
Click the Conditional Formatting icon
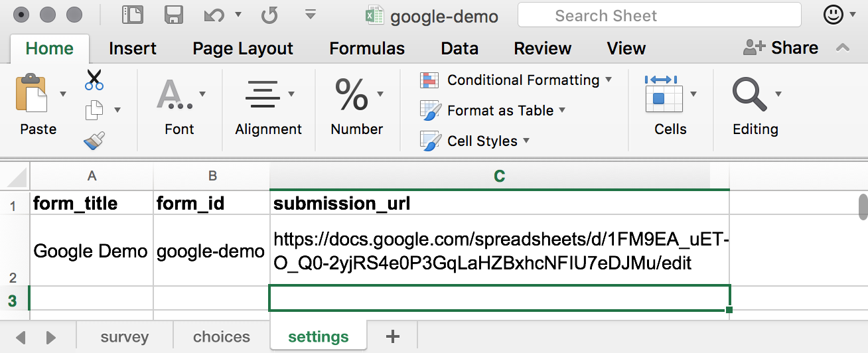[430, 80]
